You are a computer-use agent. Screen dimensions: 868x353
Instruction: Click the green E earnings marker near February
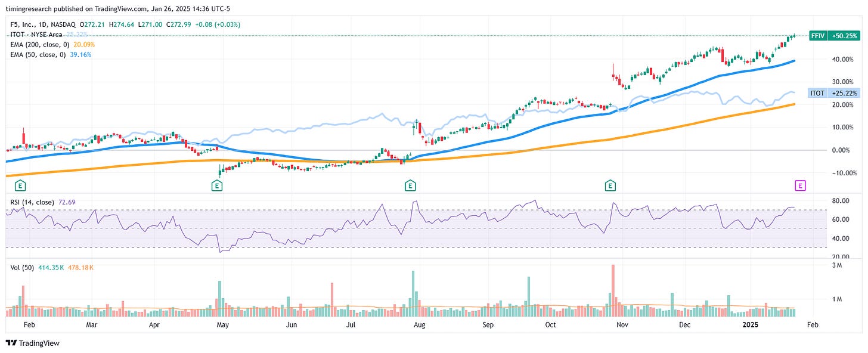[x=20, y=185]
